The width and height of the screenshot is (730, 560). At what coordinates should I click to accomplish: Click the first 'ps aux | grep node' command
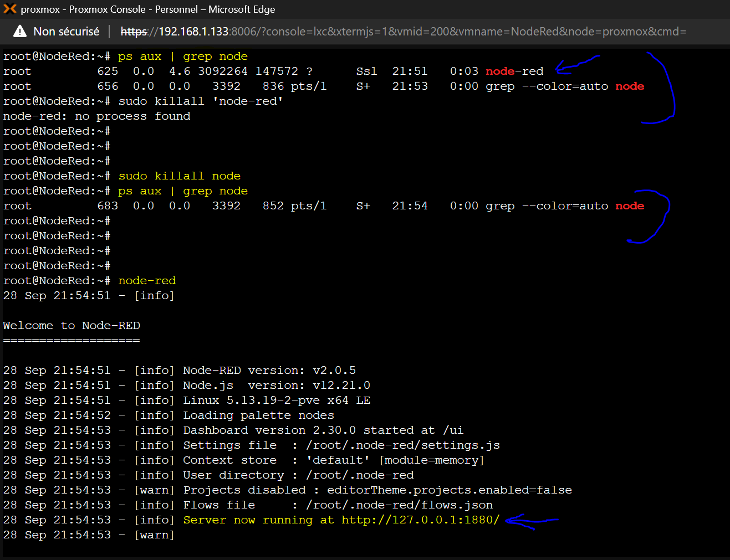click(183, 56)
